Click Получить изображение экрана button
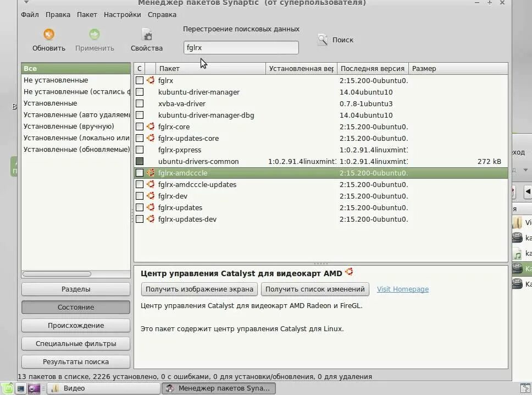The image size is (532, 395). pyautogui.click(x=199, y=289)
